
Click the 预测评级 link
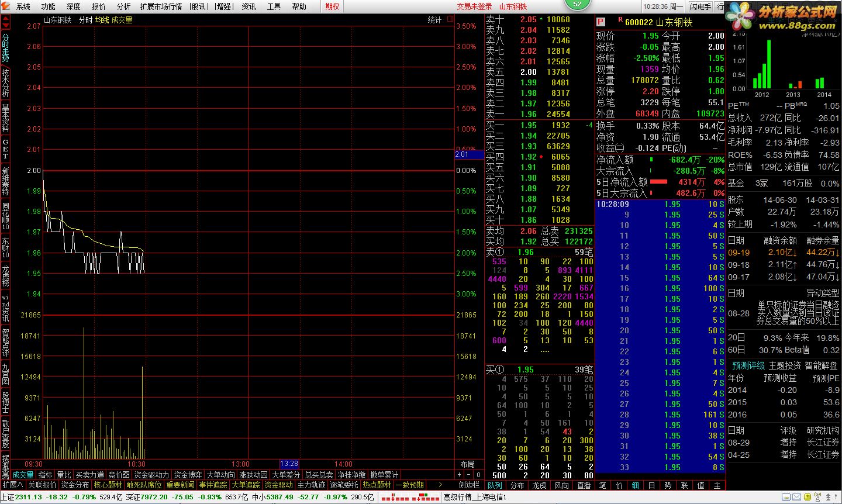(748, 365)
